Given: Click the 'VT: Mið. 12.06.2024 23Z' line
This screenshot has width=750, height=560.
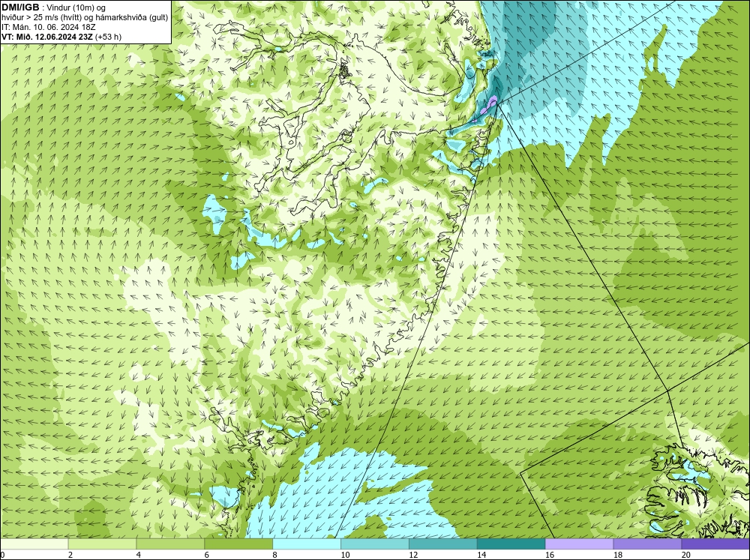Looking at the screenshot, I should tap(46, 37).
